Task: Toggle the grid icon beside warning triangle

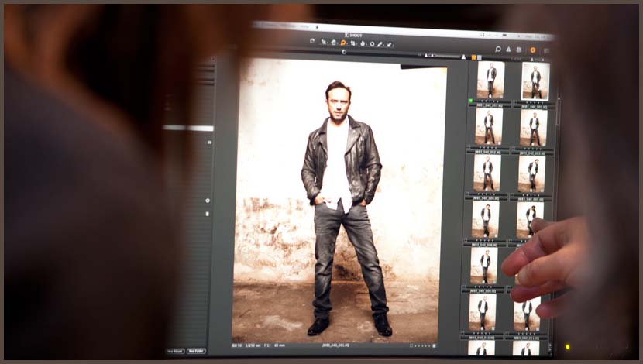Action: point(519,50)
